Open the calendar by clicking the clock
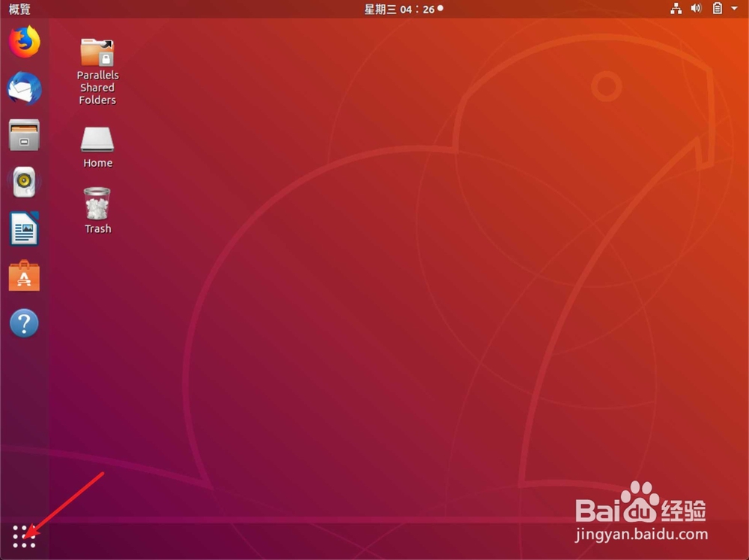 tap(404, 9)
